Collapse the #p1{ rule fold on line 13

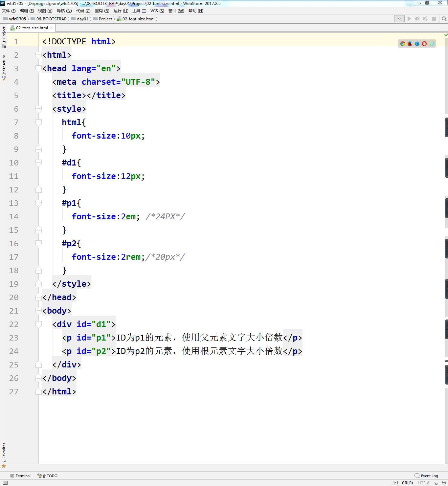click(x=38, y=203)
